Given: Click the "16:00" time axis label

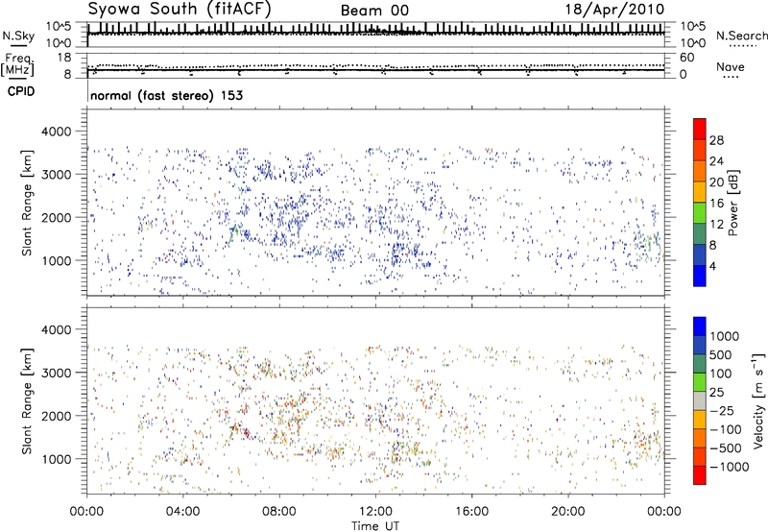Looking at the screenshot, I should (472, 512).
